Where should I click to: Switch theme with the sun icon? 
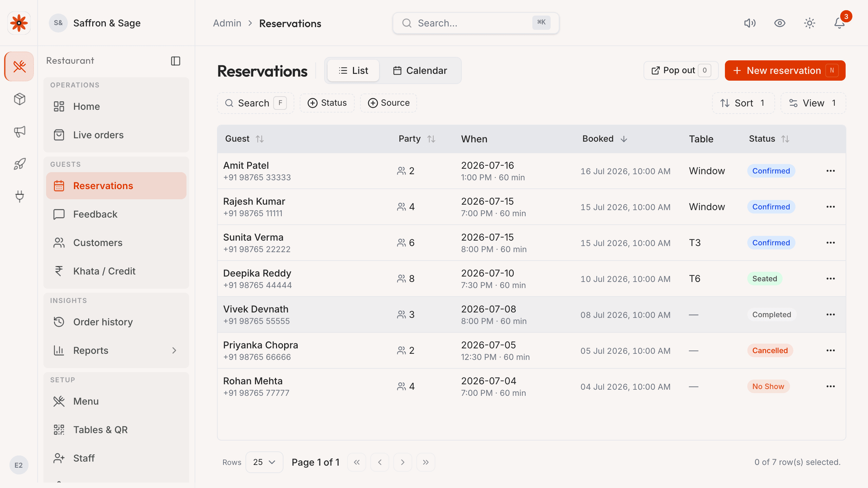810,23
